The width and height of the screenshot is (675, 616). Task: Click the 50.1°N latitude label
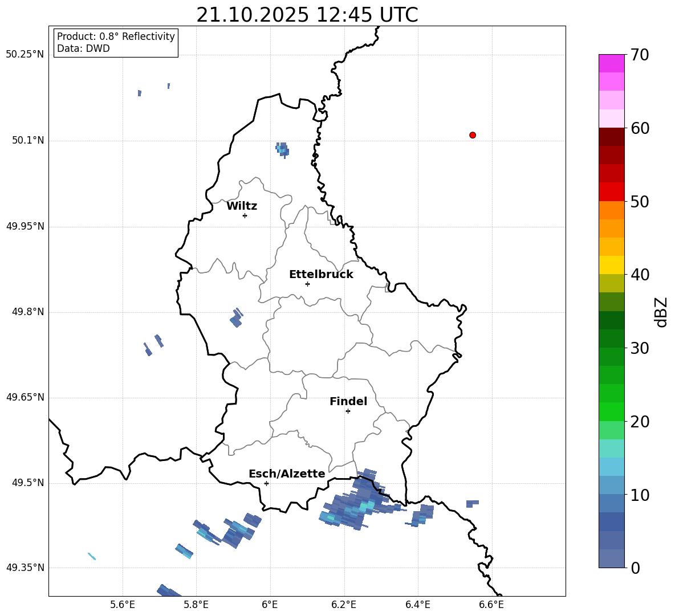(x=28, y=140)
